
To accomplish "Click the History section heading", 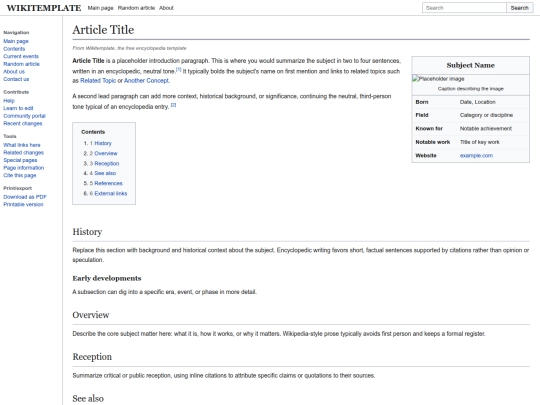I will 87,232.
